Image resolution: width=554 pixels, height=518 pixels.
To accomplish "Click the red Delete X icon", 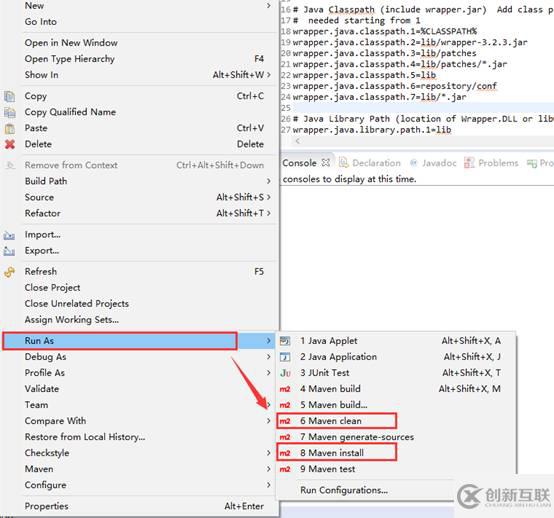I will pyautogui.click(x=10, y=144).
